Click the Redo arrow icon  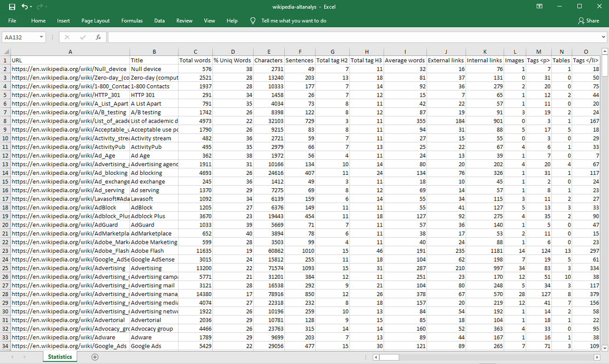40,7
